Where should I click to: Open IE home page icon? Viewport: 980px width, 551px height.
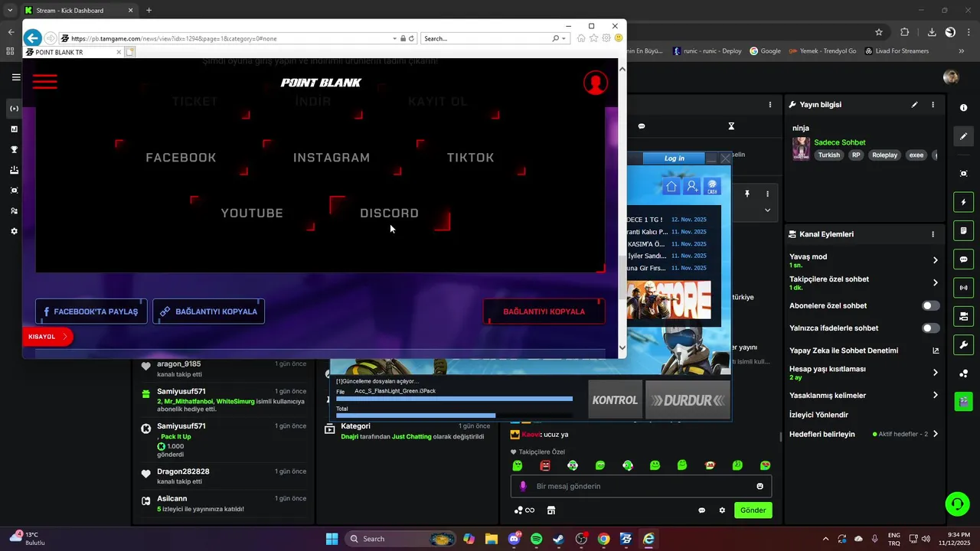tap(581, 38)
